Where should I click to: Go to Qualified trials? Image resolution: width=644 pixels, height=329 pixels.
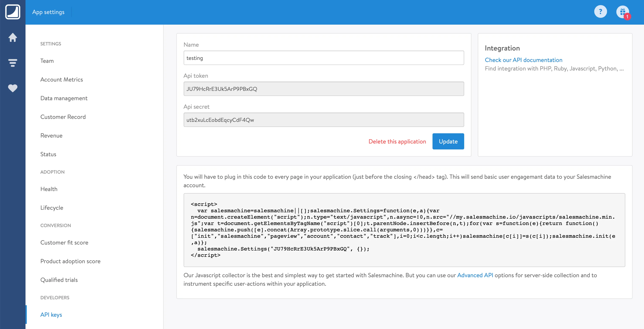[x=59, y=280]
